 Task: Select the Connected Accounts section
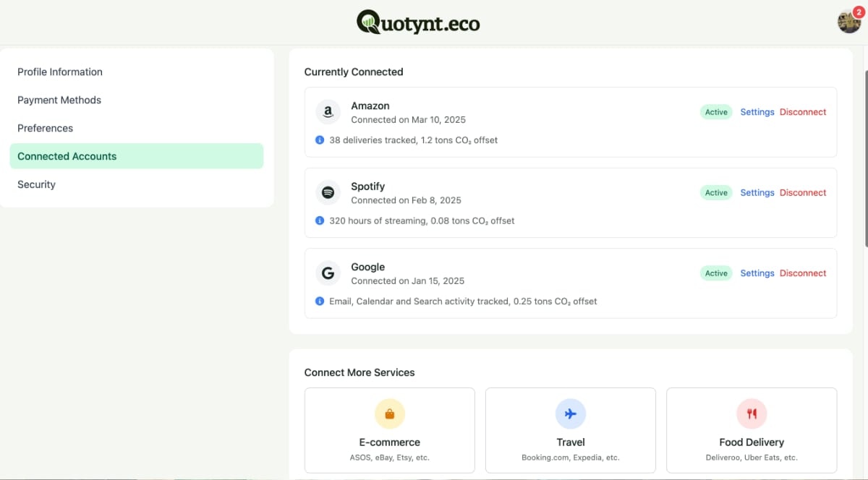click(67, 156)
